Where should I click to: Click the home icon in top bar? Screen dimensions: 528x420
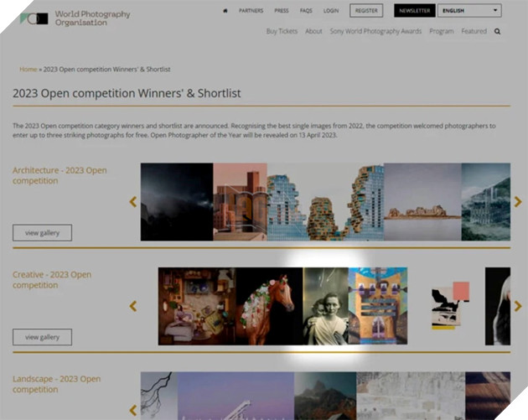pos(225,11)
